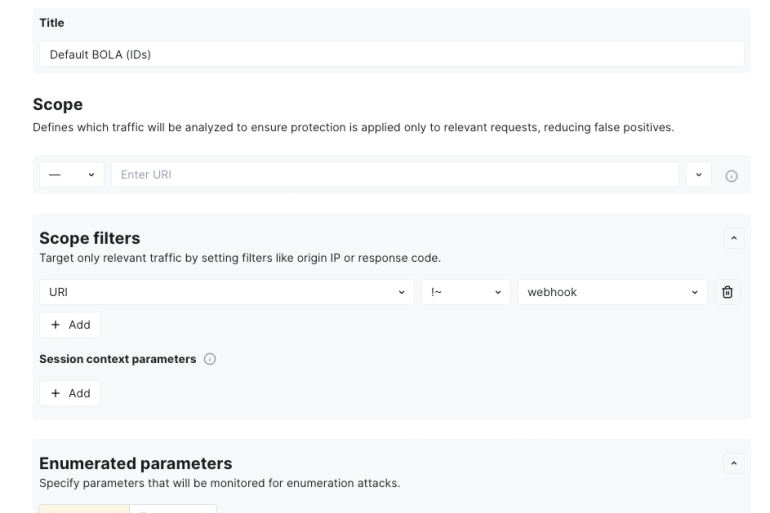The width and height of the screenshot is (770, 513).
Task: Click into the Enter URI input field
Action: coord(394,175)
